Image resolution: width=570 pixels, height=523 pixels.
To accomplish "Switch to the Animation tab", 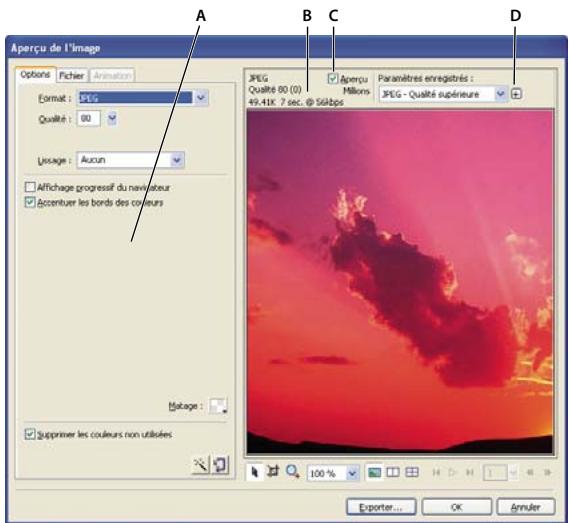I will pos(112,75).
